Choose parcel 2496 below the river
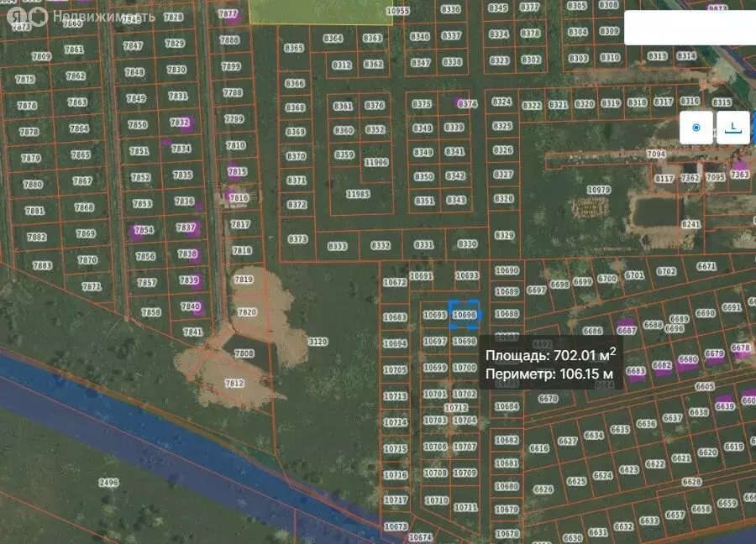Image resolution: width=756 pixels, height=544 pixels. click(108, 483)
